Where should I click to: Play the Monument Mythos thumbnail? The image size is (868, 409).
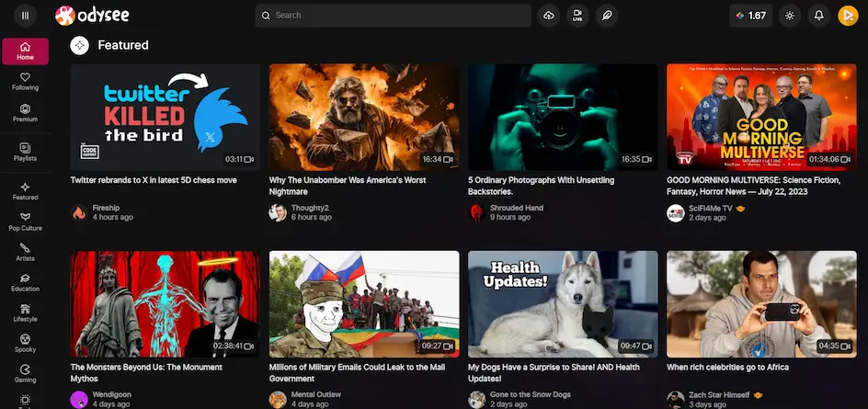[x=165, y=304]
